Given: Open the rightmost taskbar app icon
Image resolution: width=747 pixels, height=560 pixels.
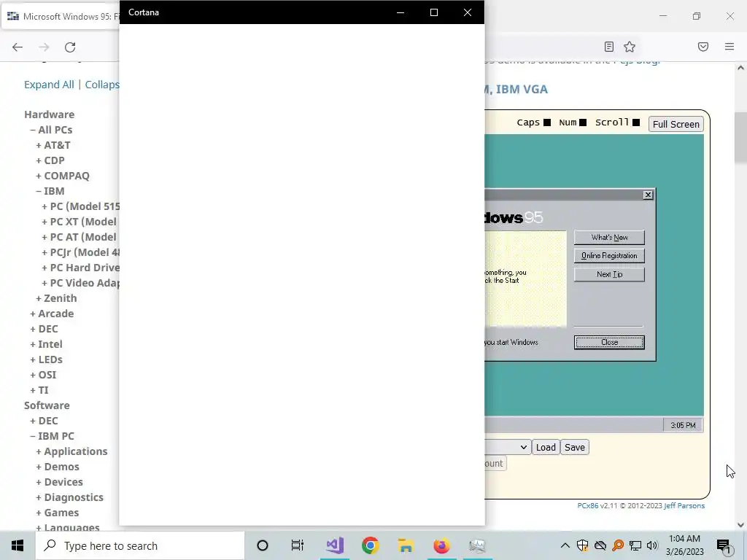Looking at the screenshot, I should click(477, 545).
